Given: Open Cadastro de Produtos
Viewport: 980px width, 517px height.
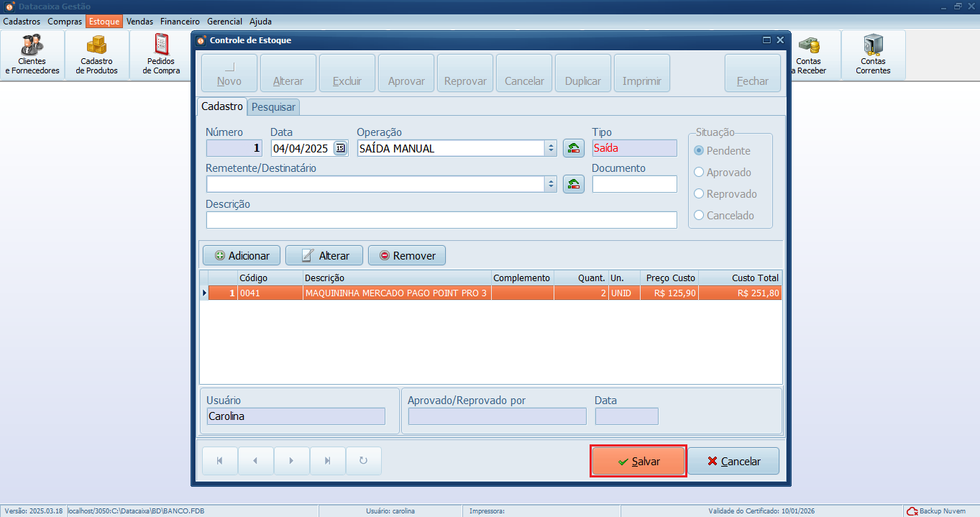Looking at the screenshot, I should pos(96,54).
